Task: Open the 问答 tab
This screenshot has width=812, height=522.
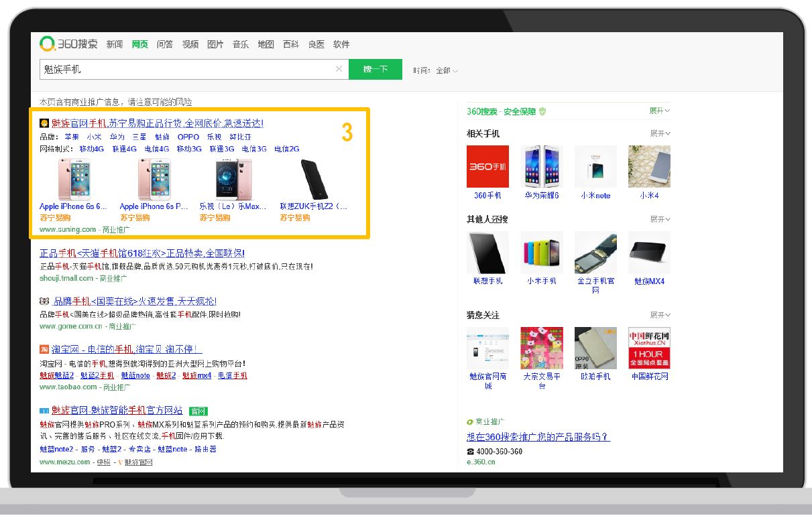Action: (165, 44)
